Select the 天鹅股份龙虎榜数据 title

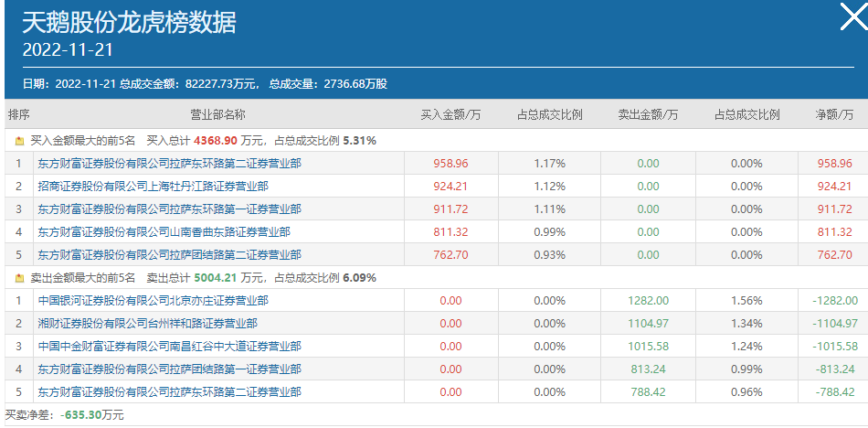coord(129,23)
